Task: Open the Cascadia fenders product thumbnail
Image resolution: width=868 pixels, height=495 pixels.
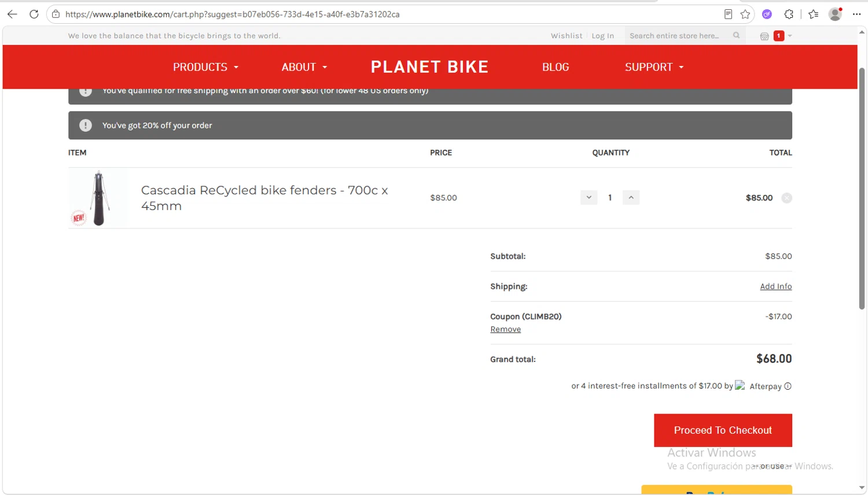Action: coord(98,198)
